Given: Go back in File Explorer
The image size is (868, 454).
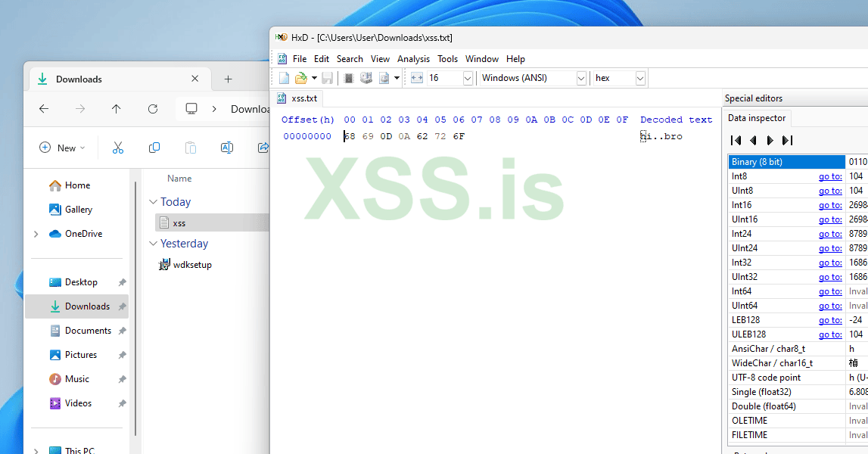Looking at the screenshot, I should tap(44, 108).
